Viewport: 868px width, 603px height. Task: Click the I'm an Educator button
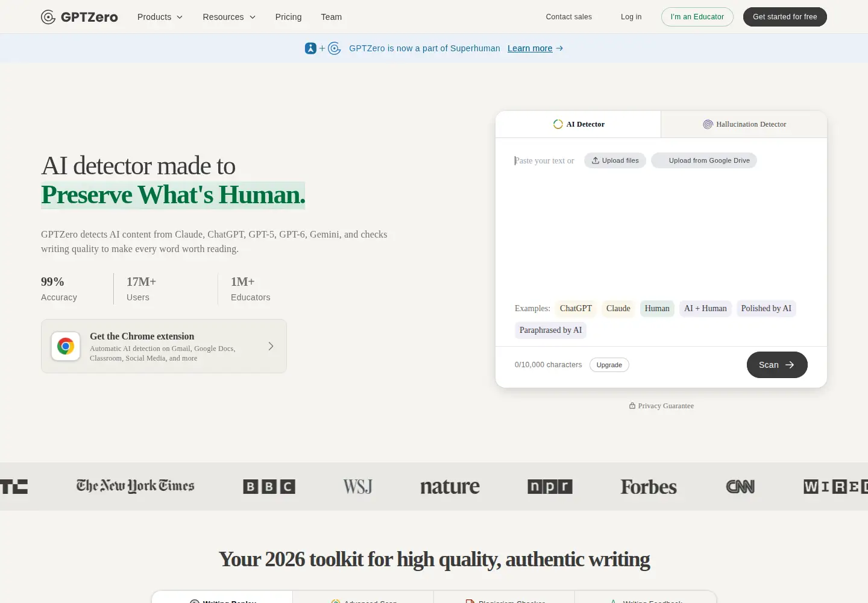pyautogui.click(x=697, y=17)
